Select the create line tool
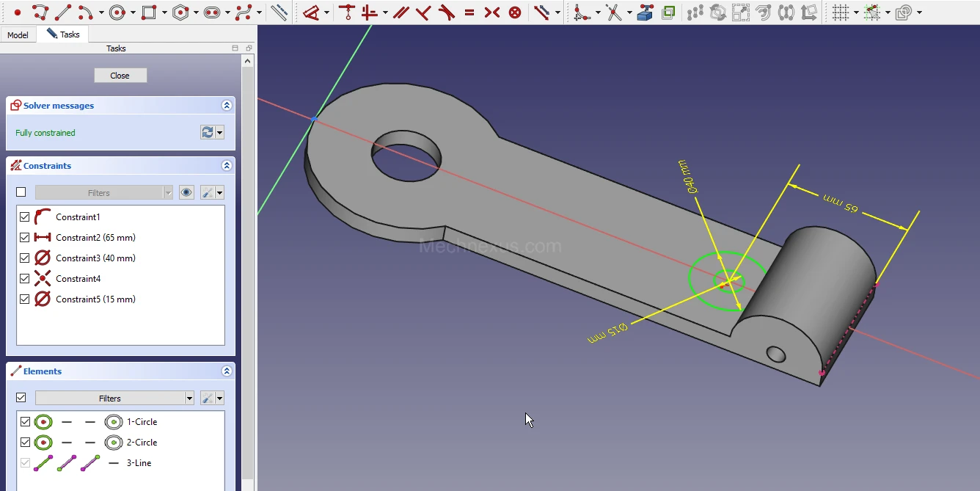The height and width of the screenshot is (491, 980). pyautogui.click(x=64, y=12)
